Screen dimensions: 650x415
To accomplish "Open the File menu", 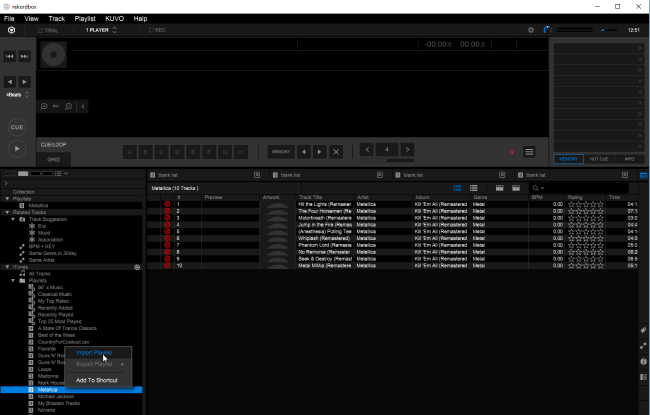I will click(x=9, y=19).
